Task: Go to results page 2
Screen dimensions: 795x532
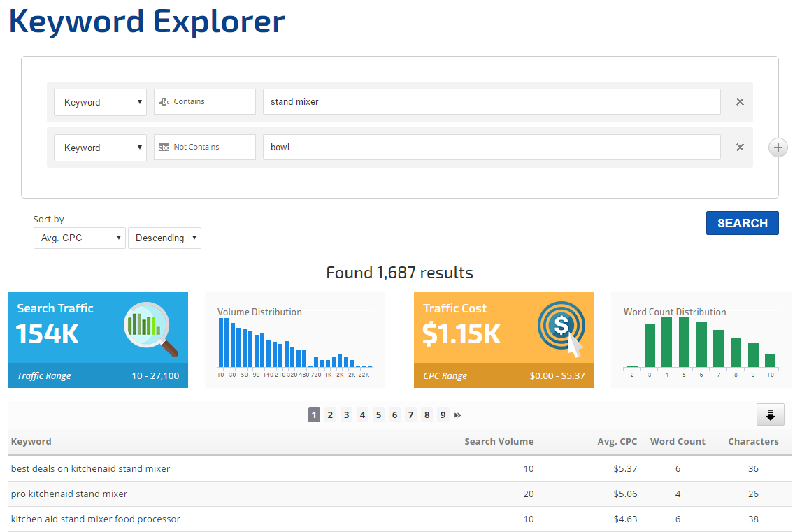Action: tap(330, 415)
